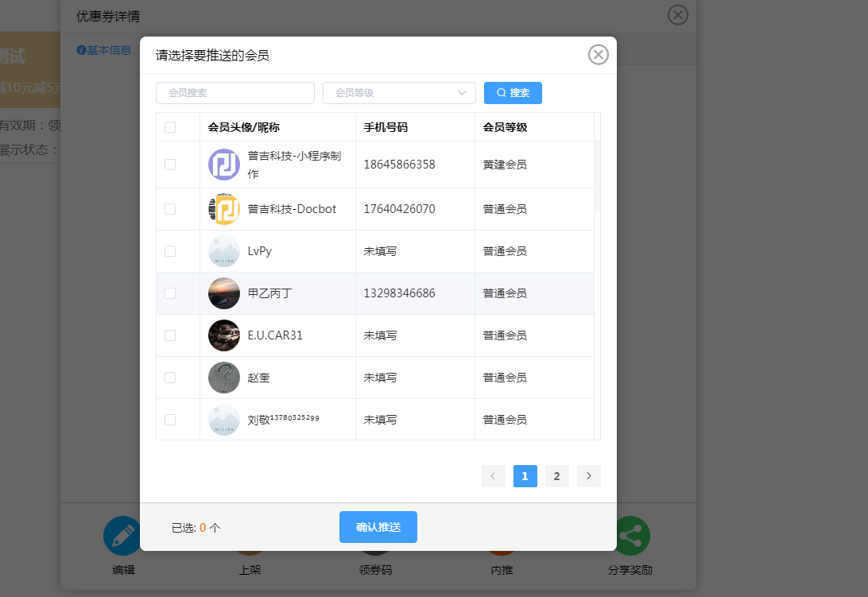Tick the checkbox for 甲乙丙丁
Screen dimensions: 868x597
coord(170,293)
